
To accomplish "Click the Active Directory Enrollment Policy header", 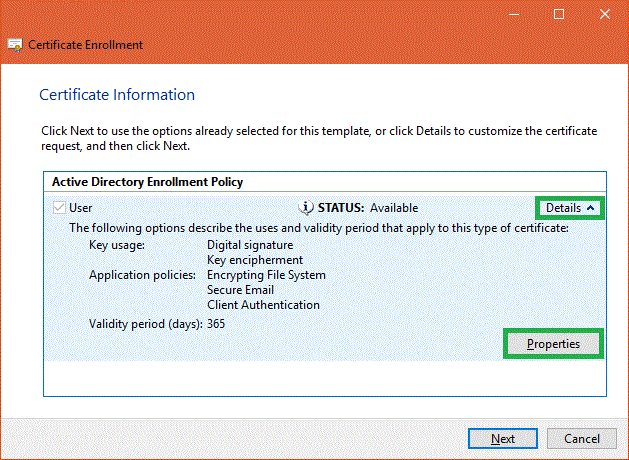I will (147, 182).
